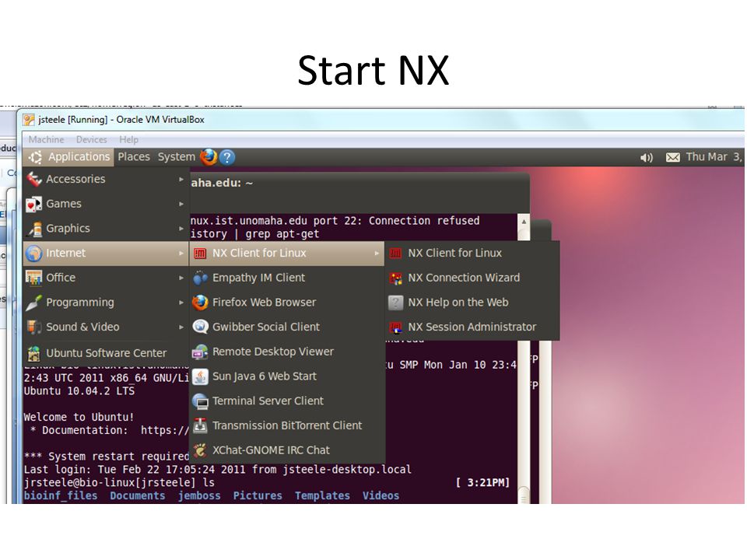The width and height of the screenshot is (747, 560).
Task: Expand the Programming submenu arrow
Action: (181, 303)
